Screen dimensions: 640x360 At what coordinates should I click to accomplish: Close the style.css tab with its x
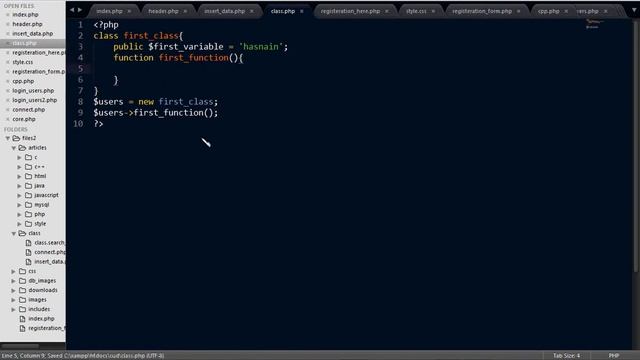tap(433, 11)
